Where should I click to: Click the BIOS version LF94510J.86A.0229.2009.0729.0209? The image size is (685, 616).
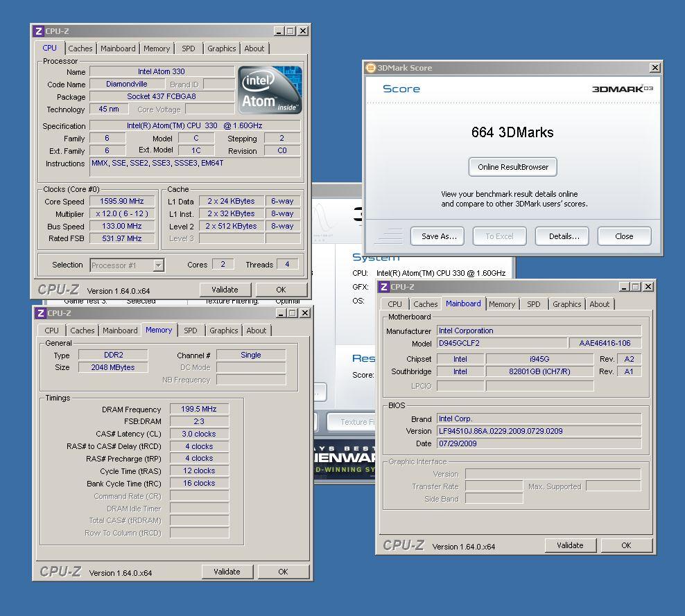point(539,431)
